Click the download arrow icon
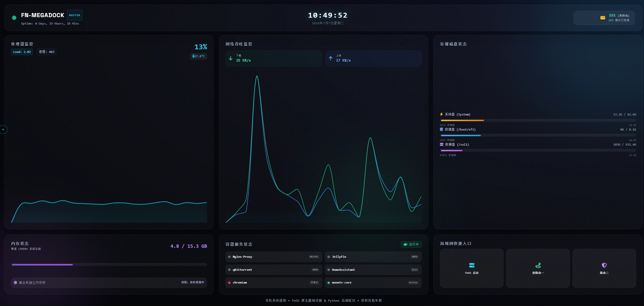This screenshot has height=306, width=644. point(231,58)
